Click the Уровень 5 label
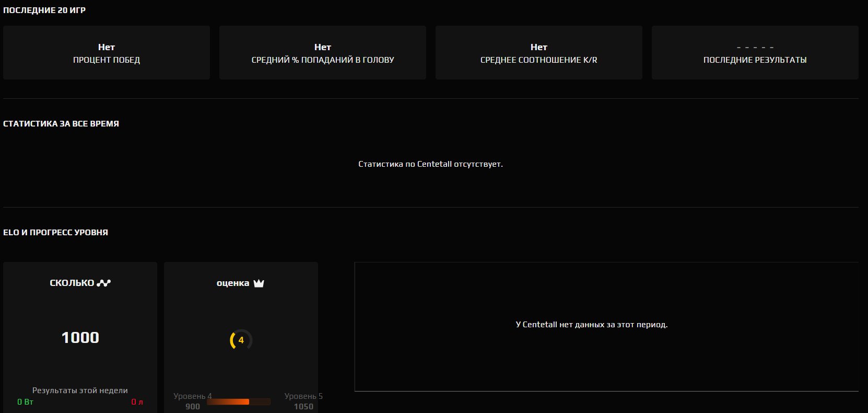Screen dimensions: 868x413 tap(303, 396)
